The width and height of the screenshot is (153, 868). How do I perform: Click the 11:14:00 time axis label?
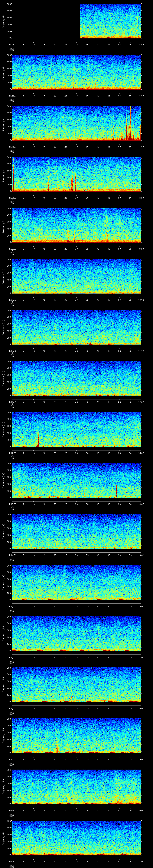point(12,555)
